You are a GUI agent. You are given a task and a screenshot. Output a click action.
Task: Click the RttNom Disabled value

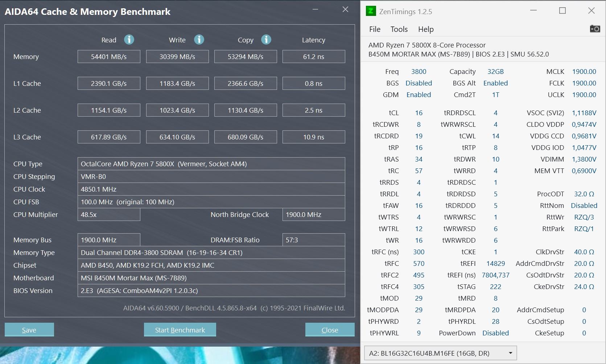(584, 205)
